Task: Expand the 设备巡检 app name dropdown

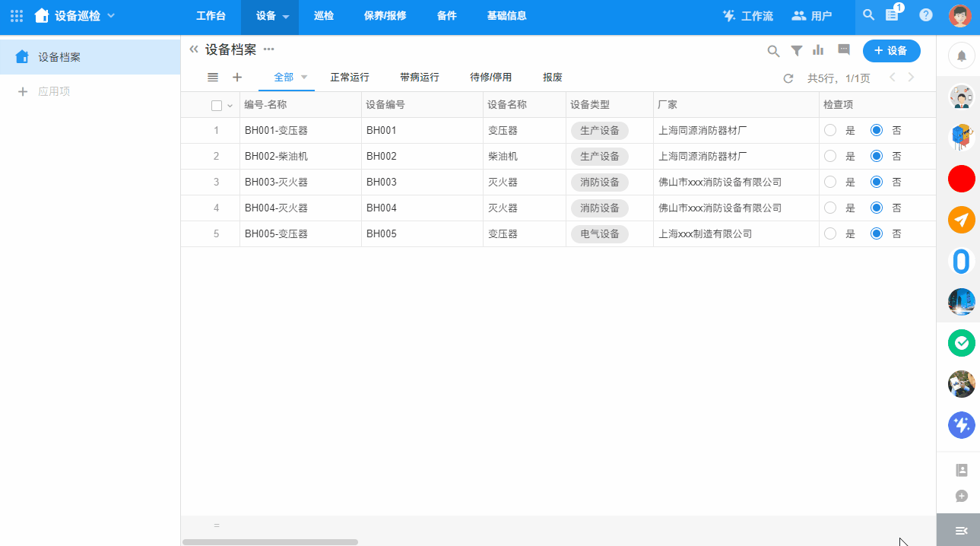Action: click(112, 15)
